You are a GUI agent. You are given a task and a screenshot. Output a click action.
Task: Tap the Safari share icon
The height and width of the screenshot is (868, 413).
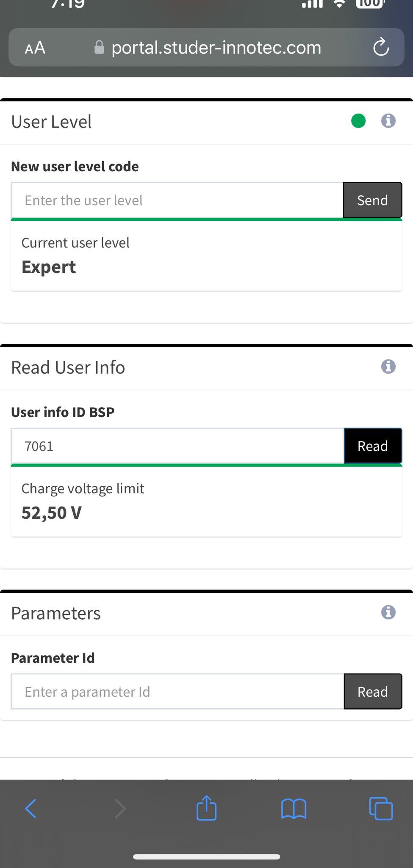point(206,808)
